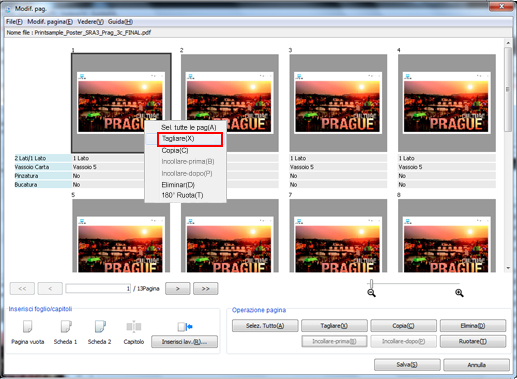
Task: Click the Selez. Tutto(A) button
Action: [x=265, y=326]
